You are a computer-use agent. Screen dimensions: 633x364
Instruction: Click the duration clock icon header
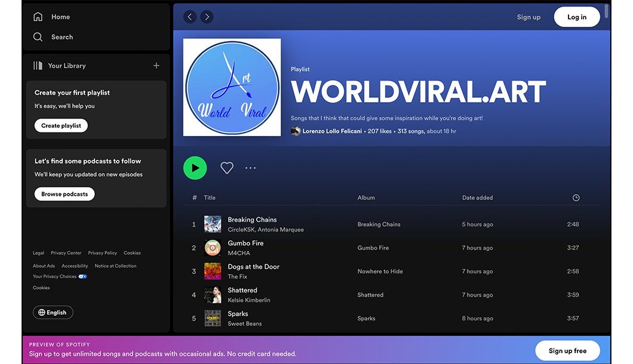[x=576, y=198]
